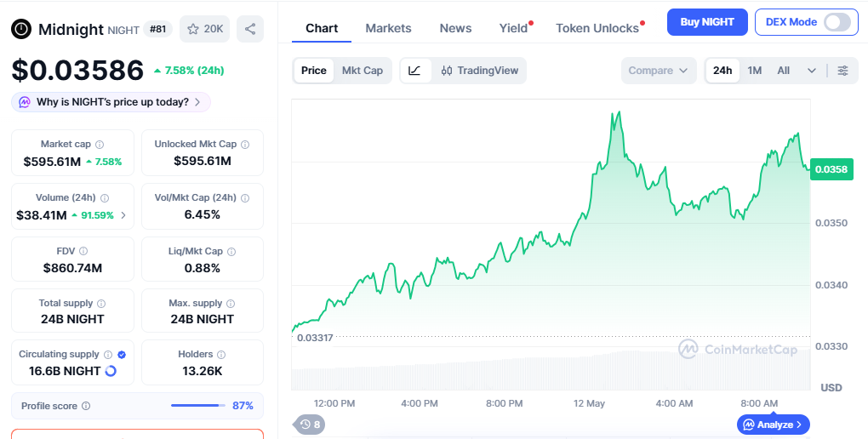The height and width of the screenshot is (439, 868).
Task: Expand Volume (24h) details chevron
Action: [123, 214]
